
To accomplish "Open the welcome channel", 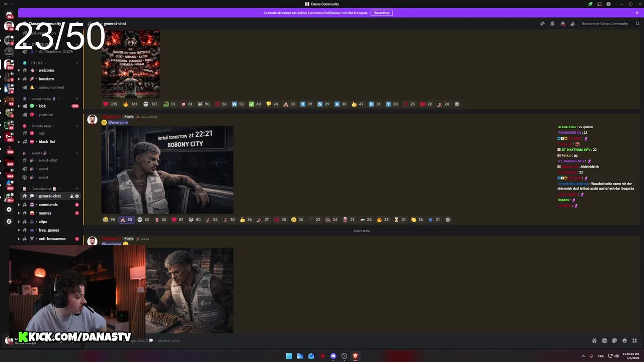I will click(46, 70).
